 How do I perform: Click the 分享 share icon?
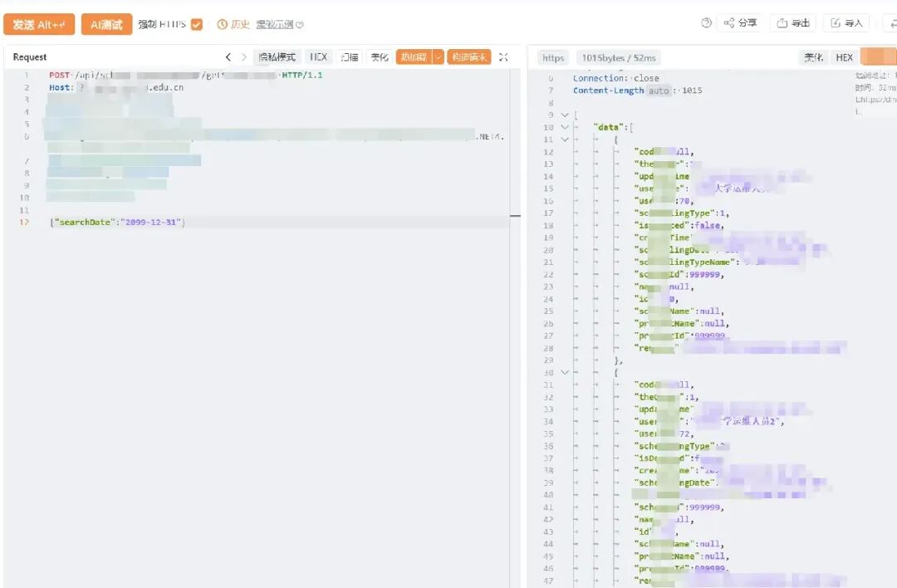tap(729, 23)
